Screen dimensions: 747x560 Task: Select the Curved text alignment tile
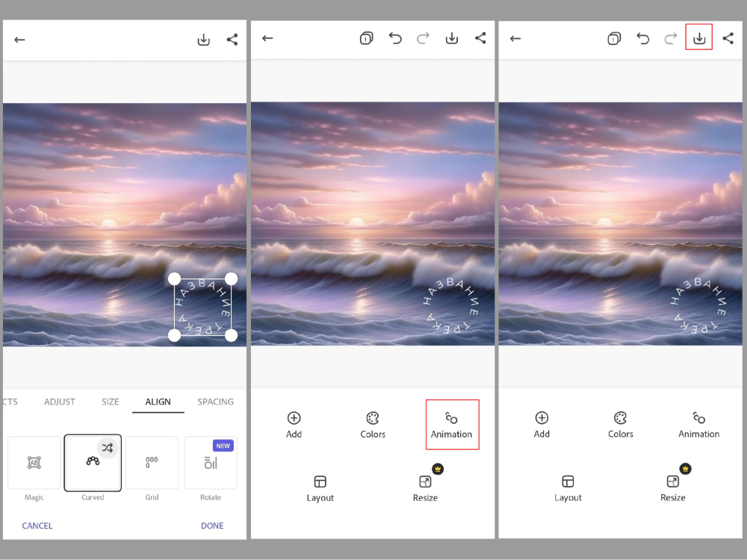tap(93, 464)
